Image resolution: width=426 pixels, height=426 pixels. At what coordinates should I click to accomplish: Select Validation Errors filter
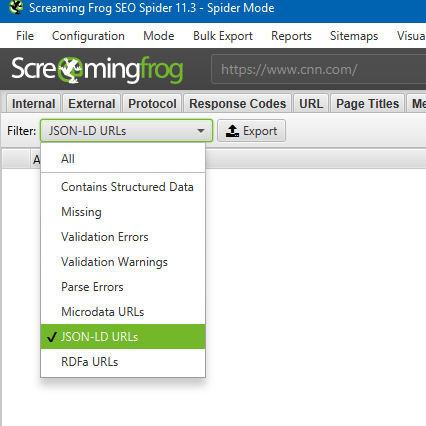pos(123,237)
